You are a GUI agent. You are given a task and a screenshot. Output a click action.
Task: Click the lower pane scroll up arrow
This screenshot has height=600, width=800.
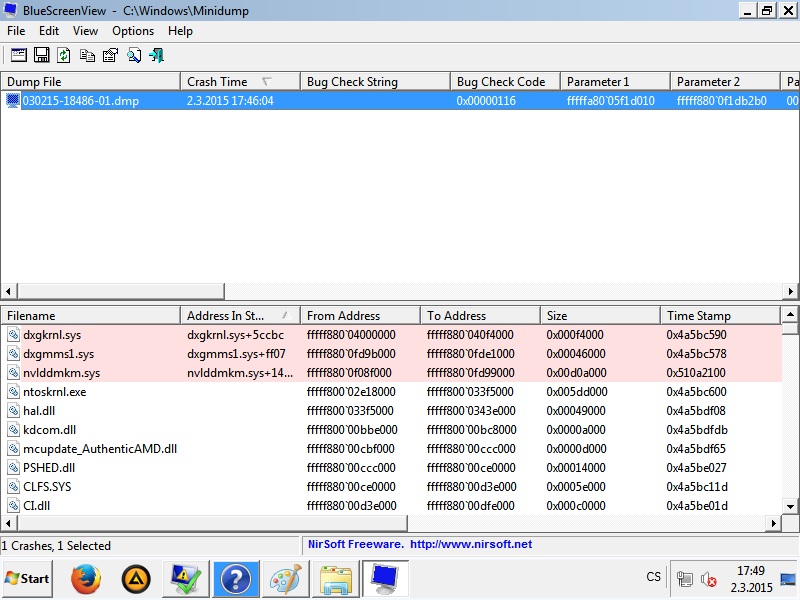coord(790,314)
